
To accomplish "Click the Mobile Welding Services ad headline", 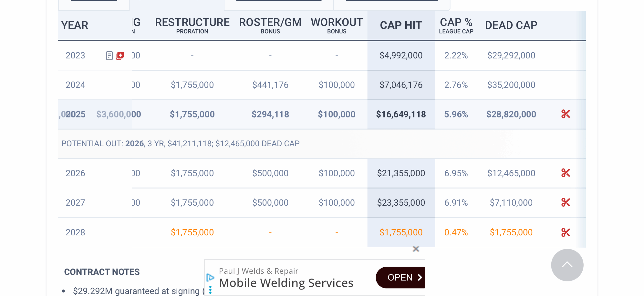I will [286, 283].
